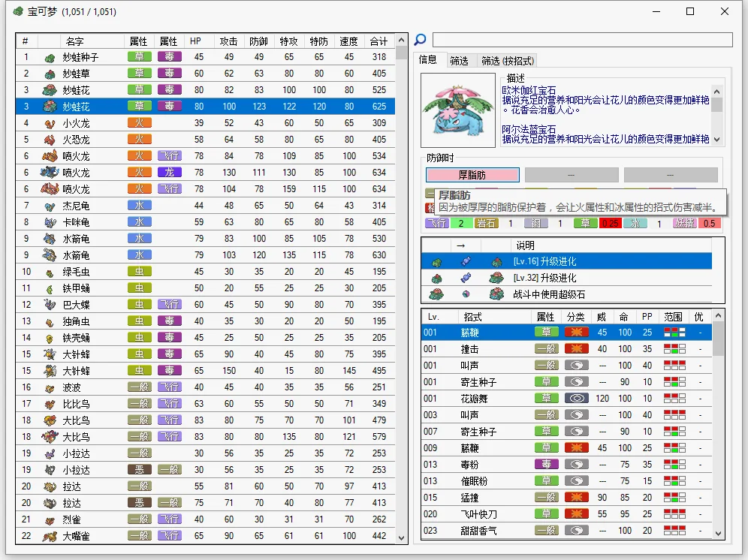Screen dimensions: 748x560
Task: Focus the search text field
Action: 583,40
